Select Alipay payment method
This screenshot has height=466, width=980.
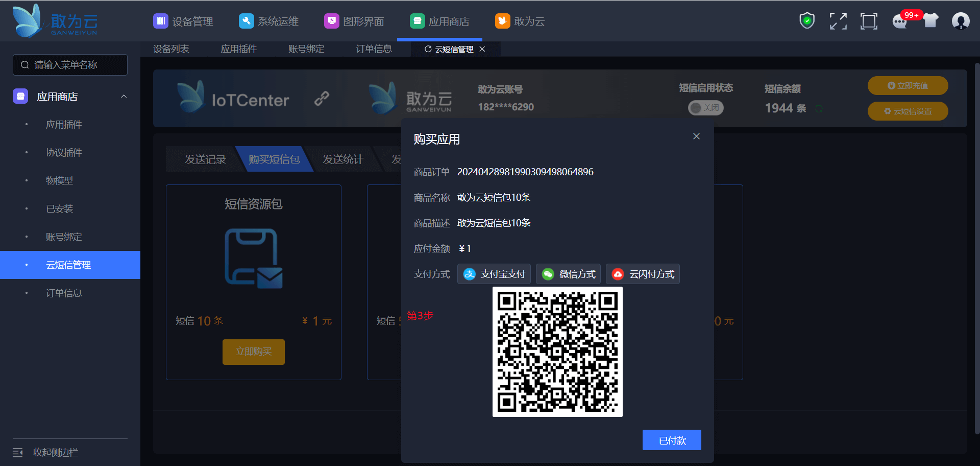click(x=494, y=274)
